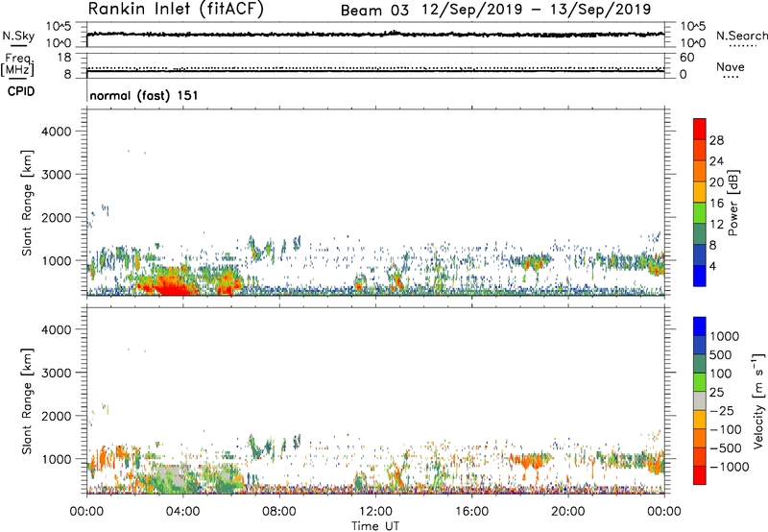Click the 'N.Sky' legend label
The height and width of the screenshot is (532, 768).
pos(18,36)
